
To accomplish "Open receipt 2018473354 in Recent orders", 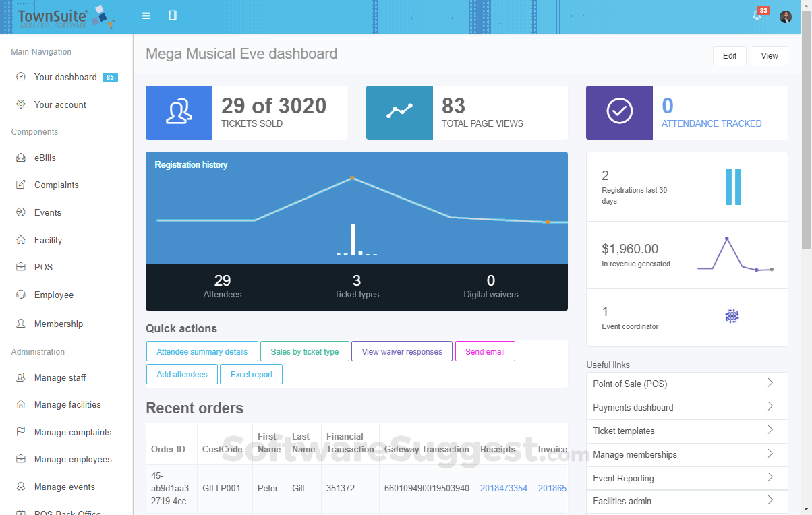I will click(x=504, y=487).
